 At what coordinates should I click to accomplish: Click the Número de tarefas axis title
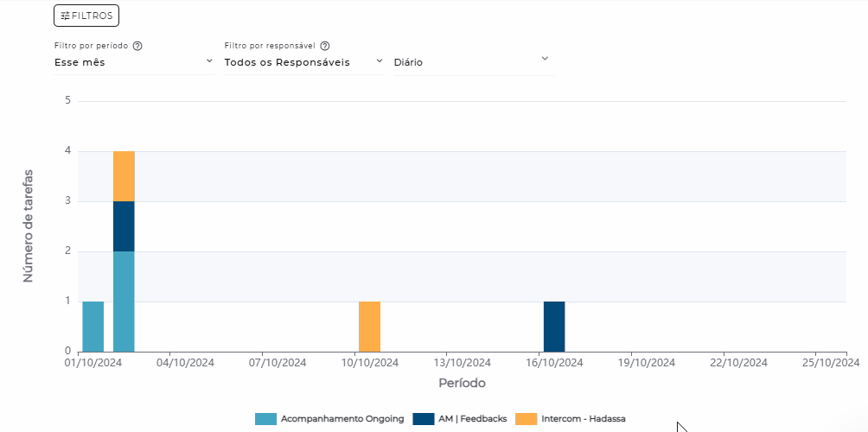29,226
